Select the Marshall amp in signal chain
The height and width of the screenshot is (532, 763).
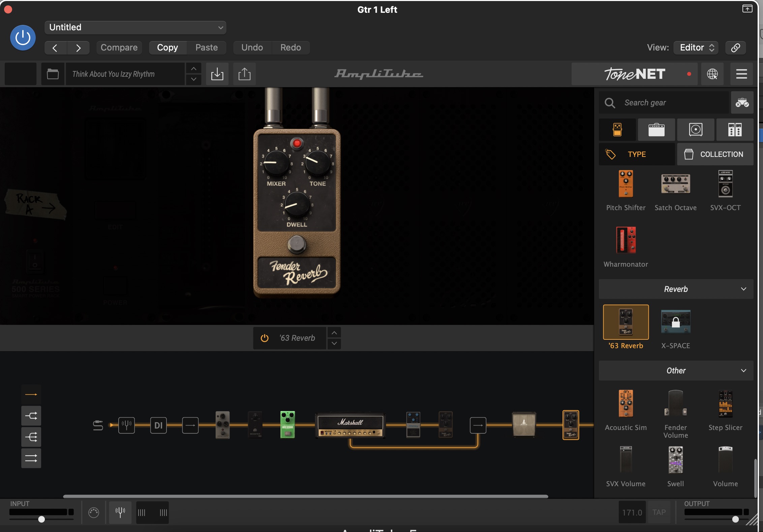pyautogui.click(x=350, y=426)
